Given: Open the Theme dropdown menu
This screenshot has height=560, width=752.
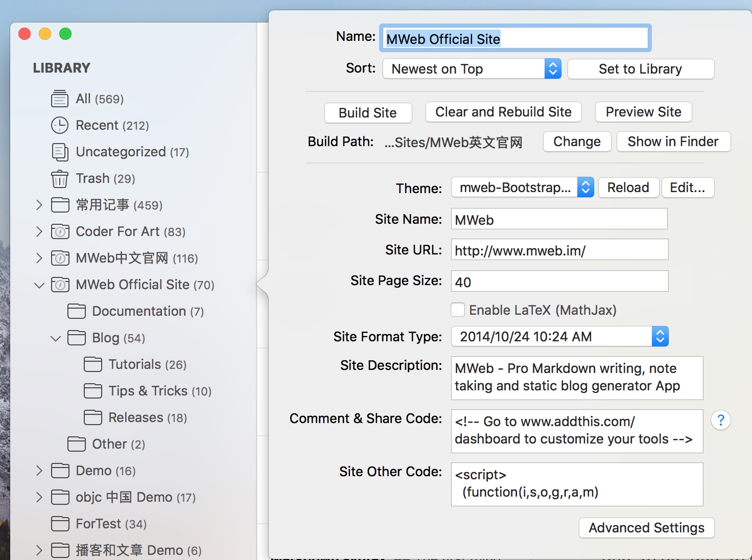Looking at the screenshot, I should pos(522,188).
